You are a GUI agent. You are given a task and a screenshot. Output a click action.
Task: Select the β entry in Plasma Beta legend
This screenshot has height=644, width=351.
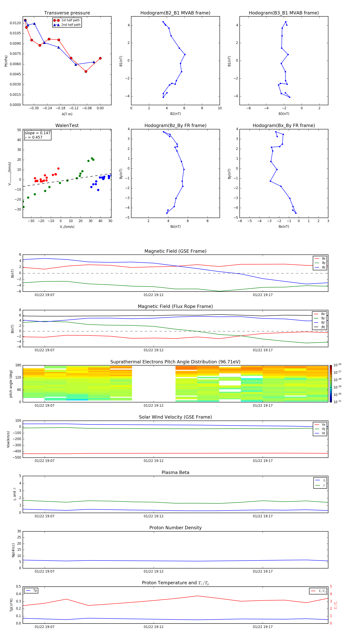pyautogui.click(x=320, y=485)
